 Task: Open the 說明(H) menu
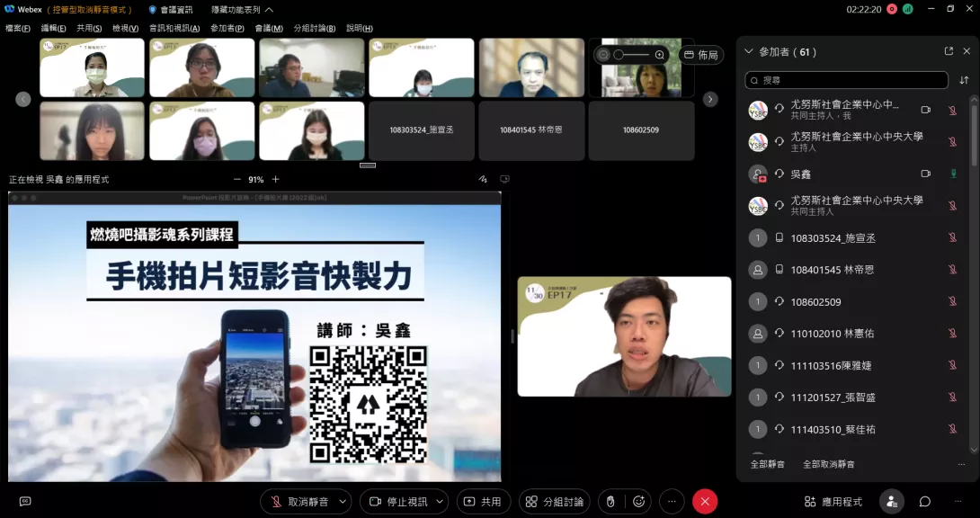(x=360, y=28)
